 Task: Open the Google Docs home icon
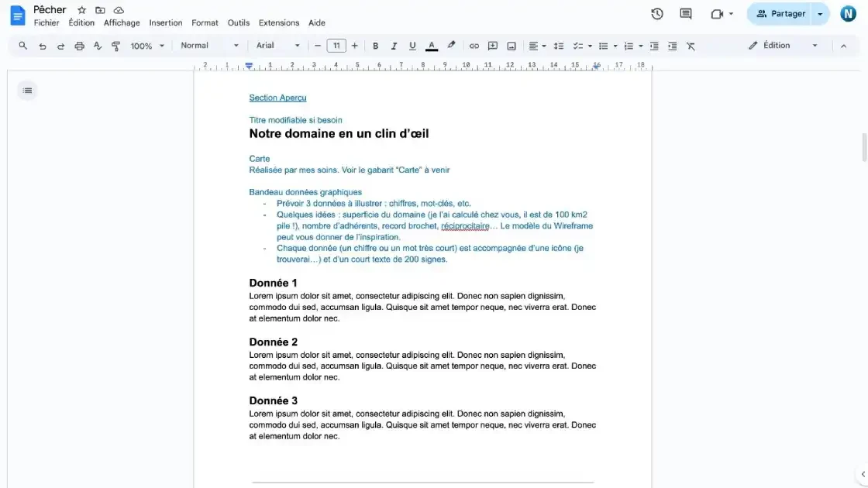(x=18, y=15)
